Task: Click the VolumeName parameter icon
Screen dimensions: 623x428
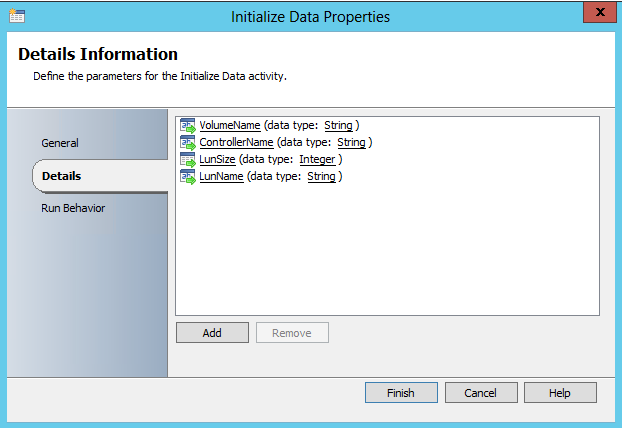Action: pyautogui.click(x=187, y=125)
